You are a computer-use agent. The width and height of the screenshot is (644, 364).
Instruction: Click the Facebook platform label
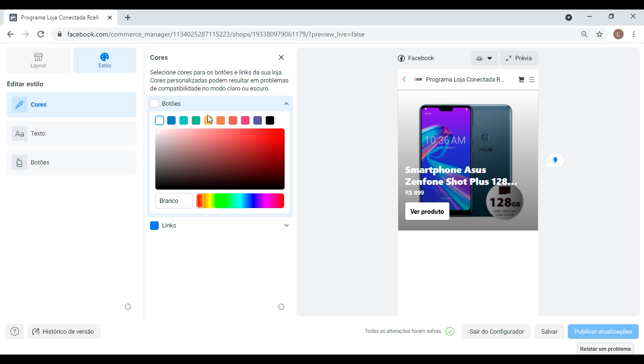[416, 58]
